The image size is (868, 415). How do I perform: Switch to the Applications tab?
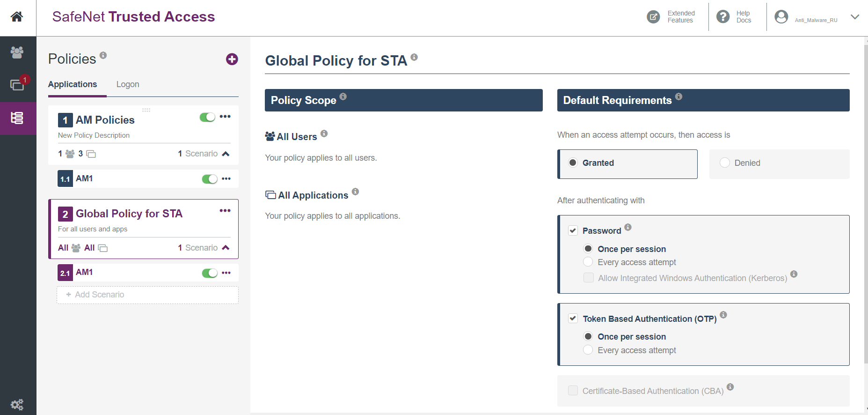click(x=73, y=84)
